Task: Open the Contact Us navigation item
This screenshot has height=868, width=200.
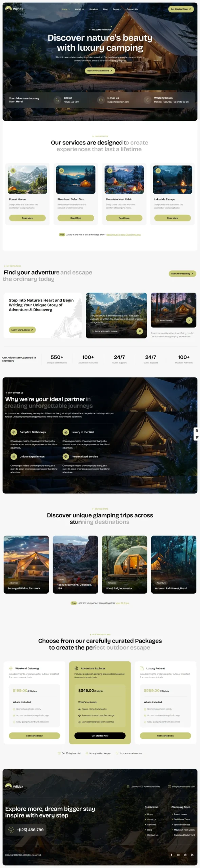Action: (132, 9)
